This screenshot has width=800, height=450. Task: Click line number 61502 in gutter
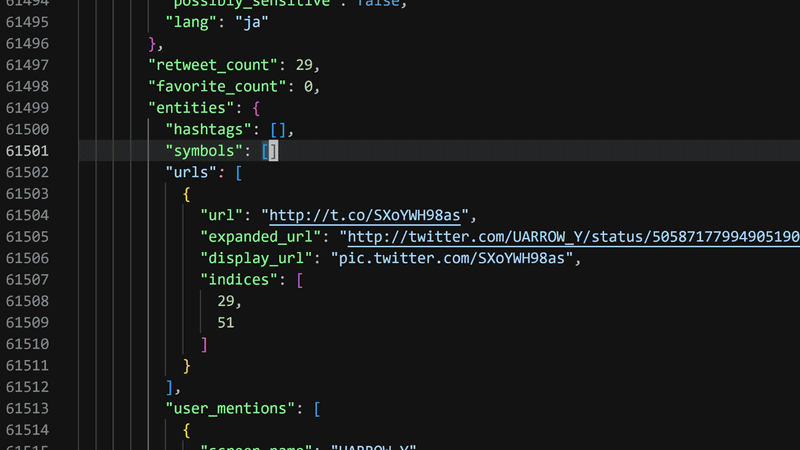point(27,172)
